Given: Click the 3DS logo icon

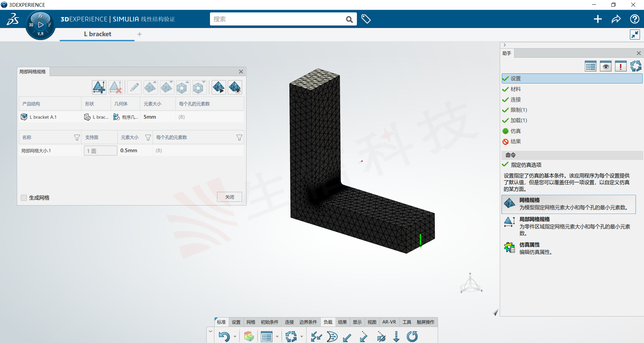Looking at the screenshot, I should 13,19.
